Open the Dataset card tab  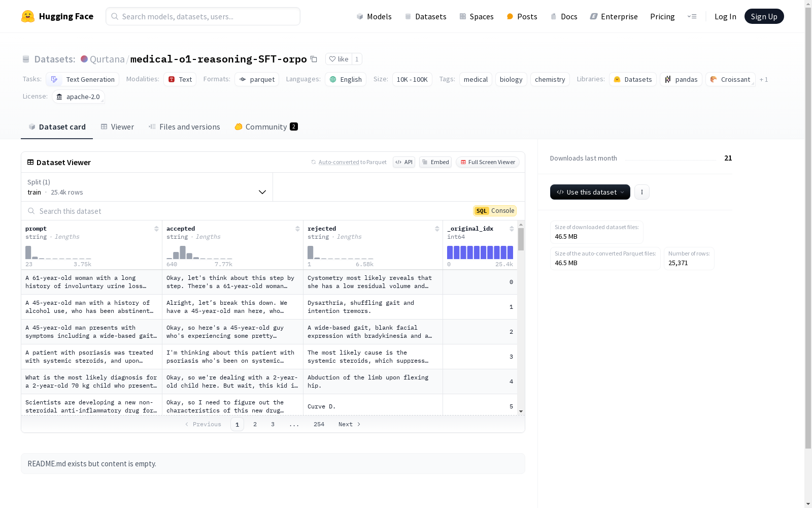tap(57, 127)
